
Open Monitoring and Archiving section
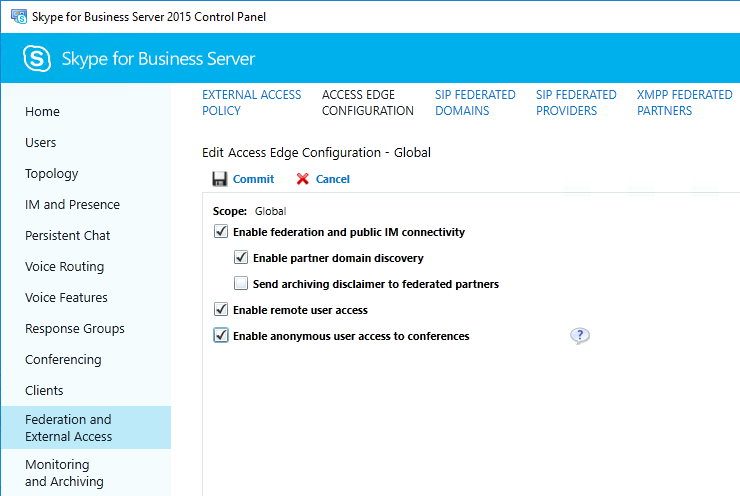[x=64, y=473]
